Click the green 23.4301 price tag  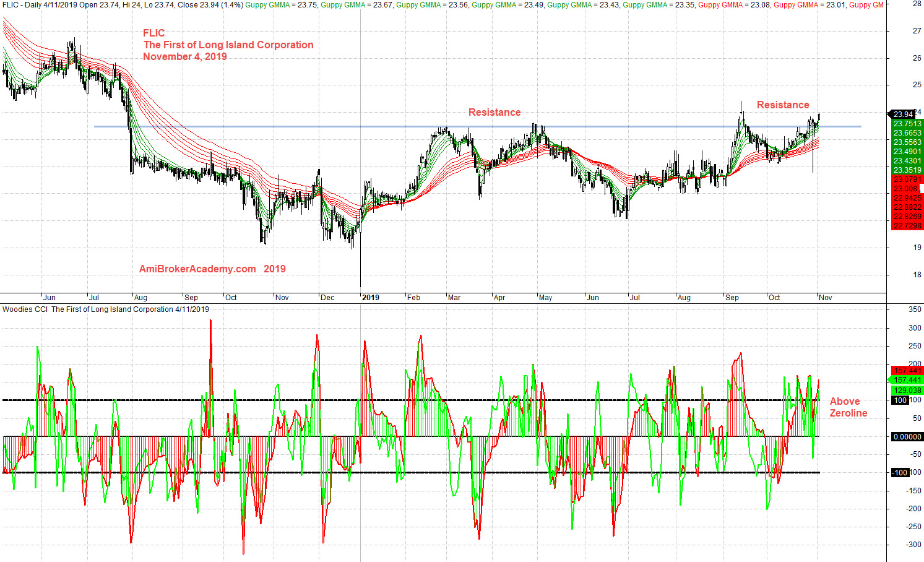(x=907, y=161)
